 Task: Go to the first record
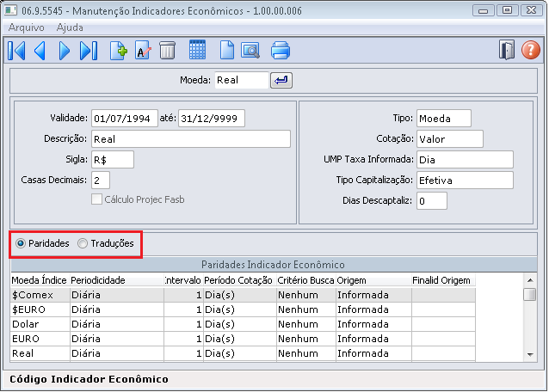[16, 51]
